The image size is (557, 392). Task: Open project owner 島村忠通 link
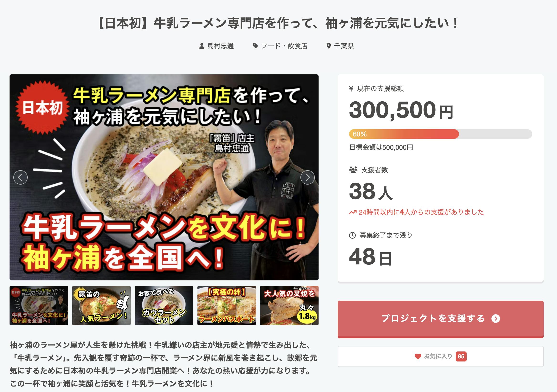[221, 46]
